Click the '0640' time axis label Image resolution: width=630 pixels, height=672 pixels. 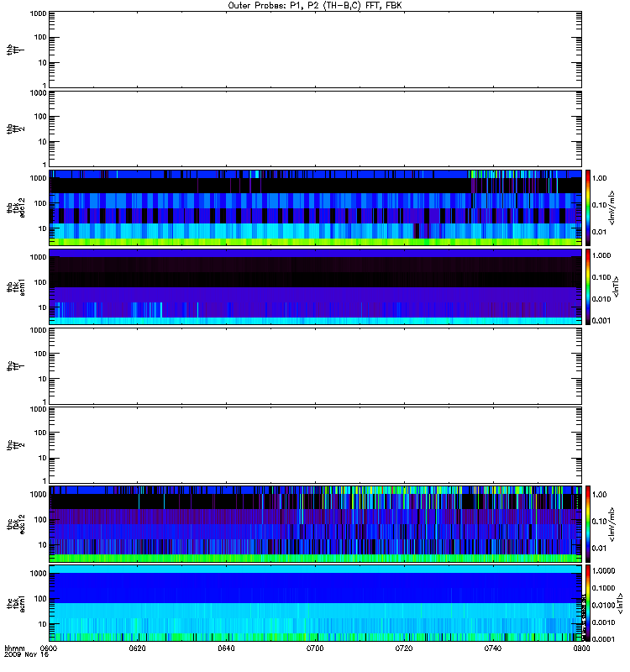[x=226, y=648]
